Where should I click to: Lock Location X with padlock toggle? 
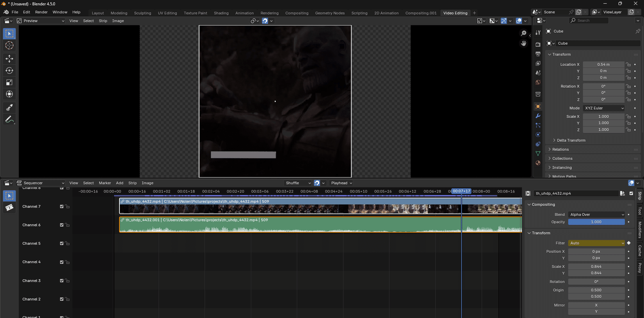point(628,64)
